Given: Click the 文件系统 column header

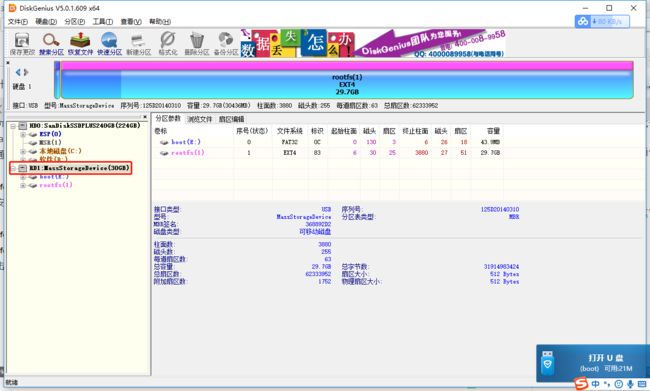Looking at the screenshot, I should click(290, 131).
